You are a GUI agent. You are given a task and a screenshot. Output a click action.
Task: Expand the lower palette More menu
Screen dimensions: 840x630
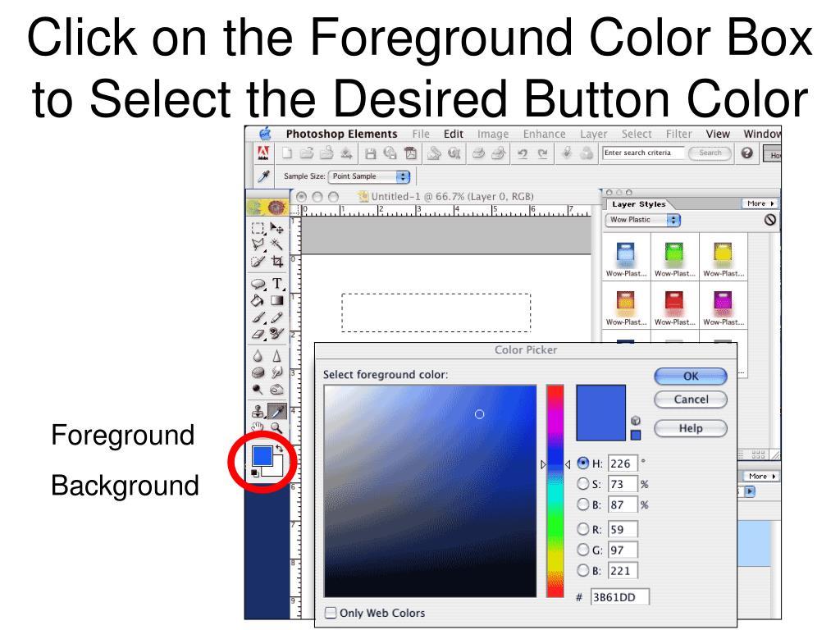click(760, 476)
